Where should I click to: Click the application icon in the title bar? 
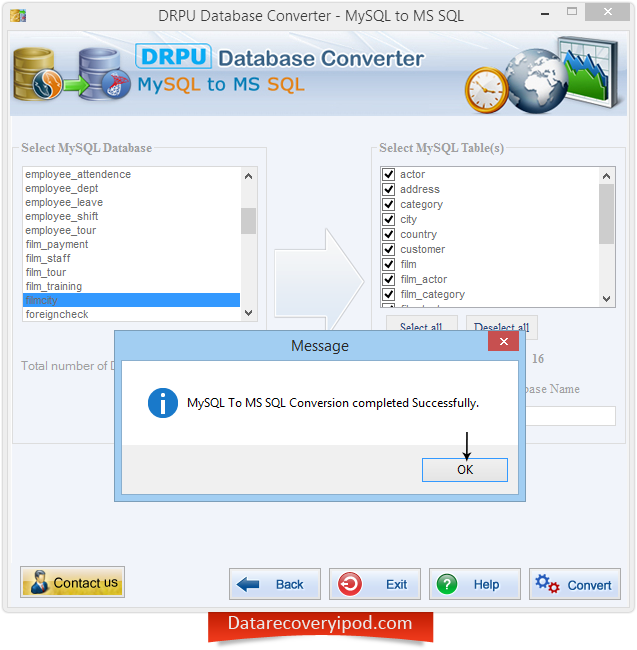click(18, 16)
